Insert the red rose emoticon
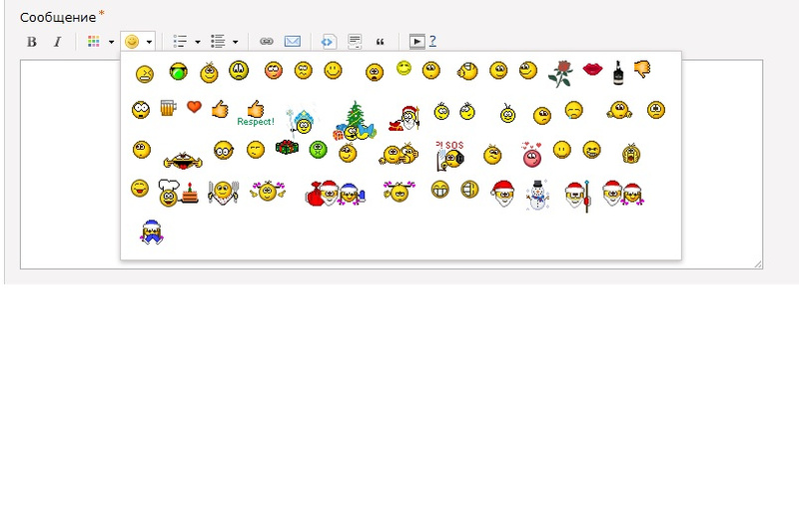This screenshot has height=532, width=799. pos(560,74)
